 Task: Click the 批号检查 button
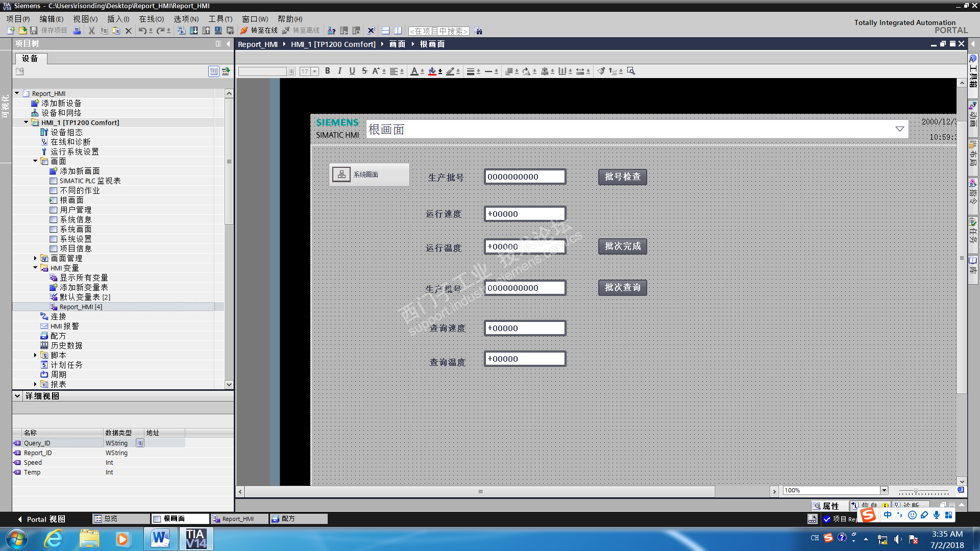point(622,177)
